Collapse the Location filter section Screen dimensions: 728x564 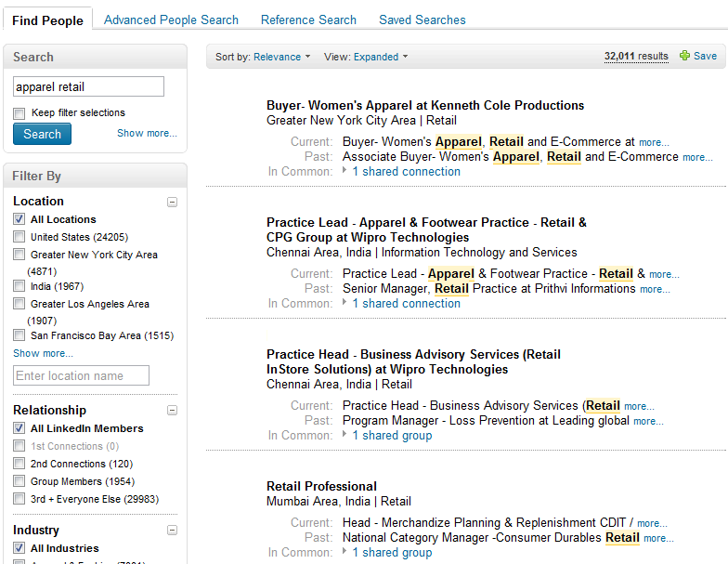[172, 202]
